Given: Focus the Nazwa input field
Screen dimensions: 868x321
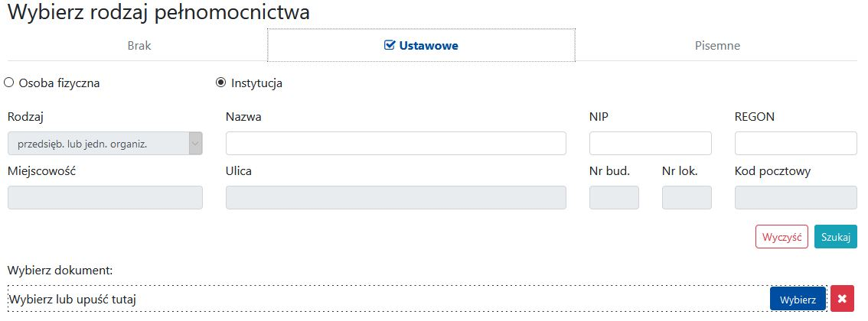Looking at the screenshot, I should (x=396, y=144).
